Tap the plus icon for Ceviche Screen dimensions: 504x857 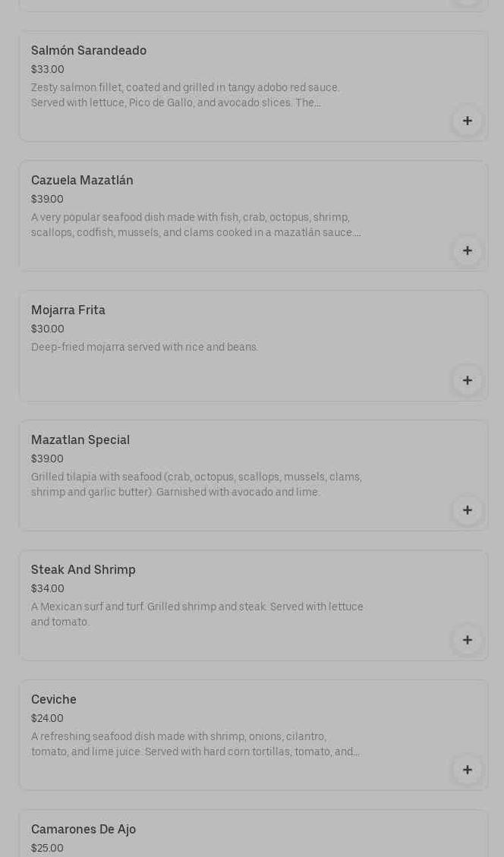point(467,770)
